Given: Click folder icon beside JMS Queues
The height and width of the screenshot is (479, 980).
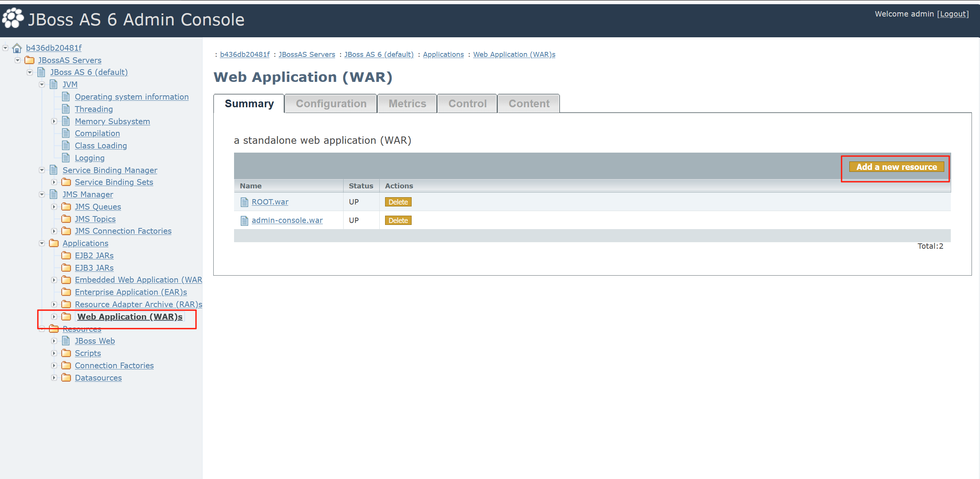Looking at the screenshot, I should pyautogui.click(x=66, y=206).
